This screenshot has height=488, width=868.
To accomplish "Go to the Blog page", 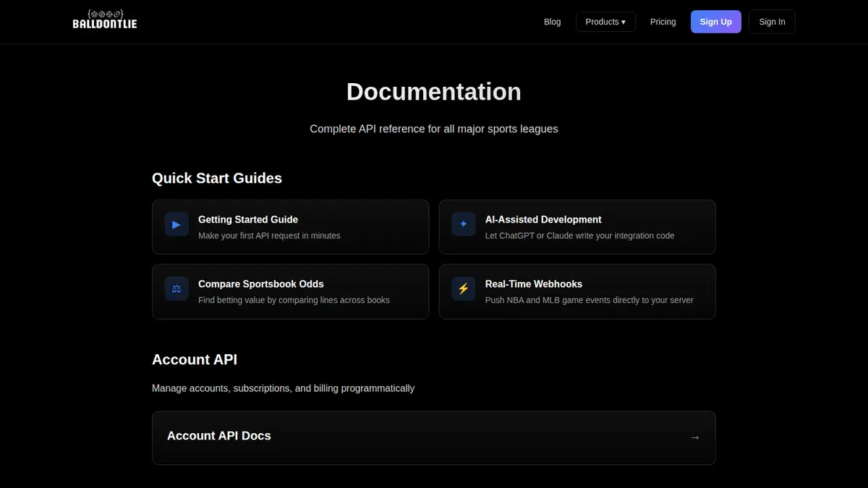I will (x=552, y=22).
